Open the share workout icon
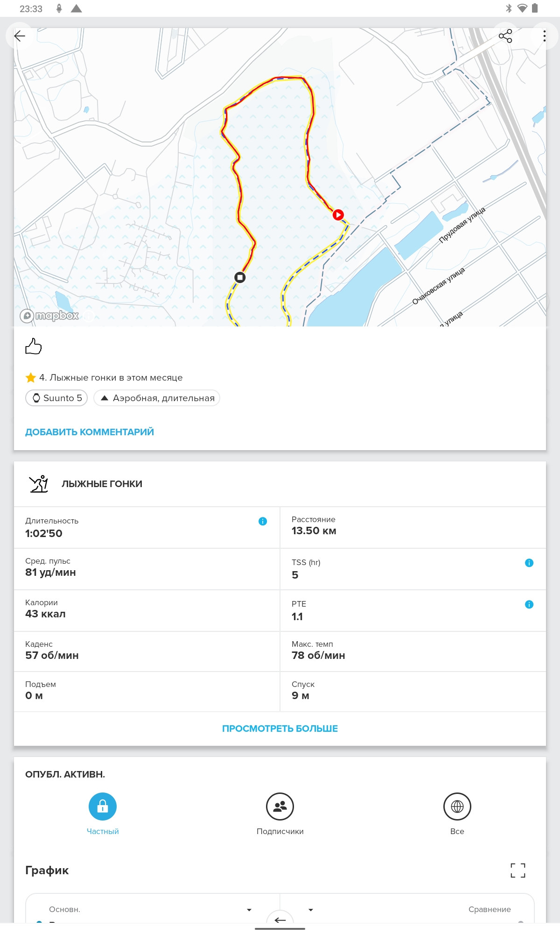560x934 pixels. (x=505, y=36)
